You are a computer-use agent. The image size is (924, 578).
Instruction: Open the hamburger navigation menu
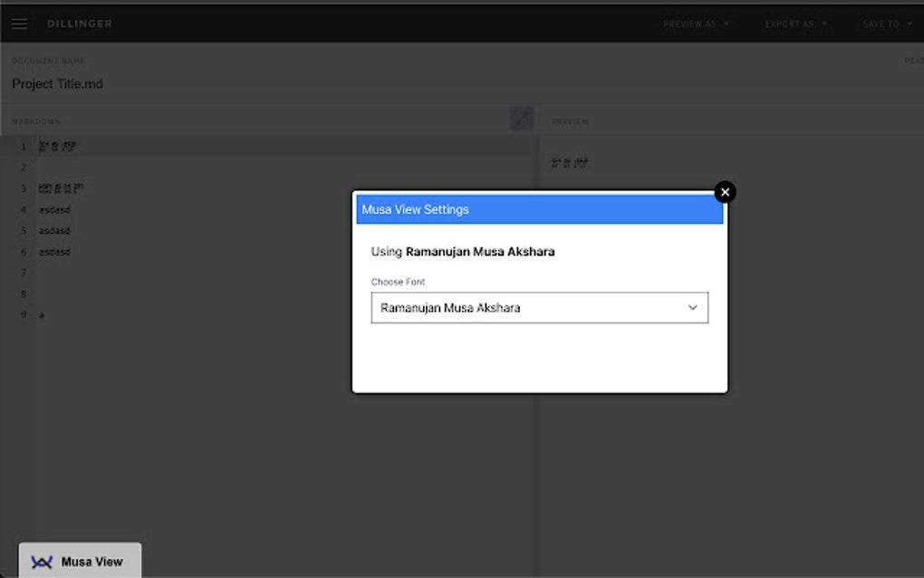click(19, 24)
